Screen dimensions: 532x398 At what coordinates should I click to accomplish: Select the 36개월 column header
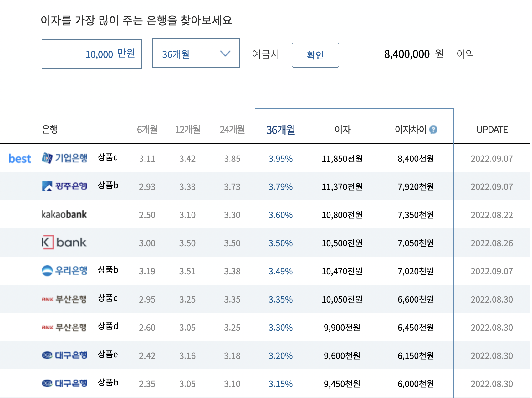pyautogui.click(x=281, y=130)
